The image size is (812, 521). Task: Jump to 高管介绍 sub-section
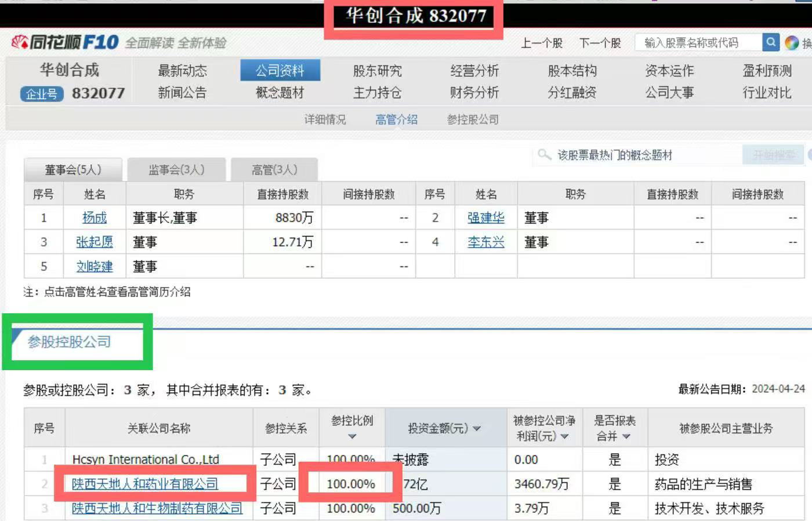pyautogui.click(x=396, y=120)
